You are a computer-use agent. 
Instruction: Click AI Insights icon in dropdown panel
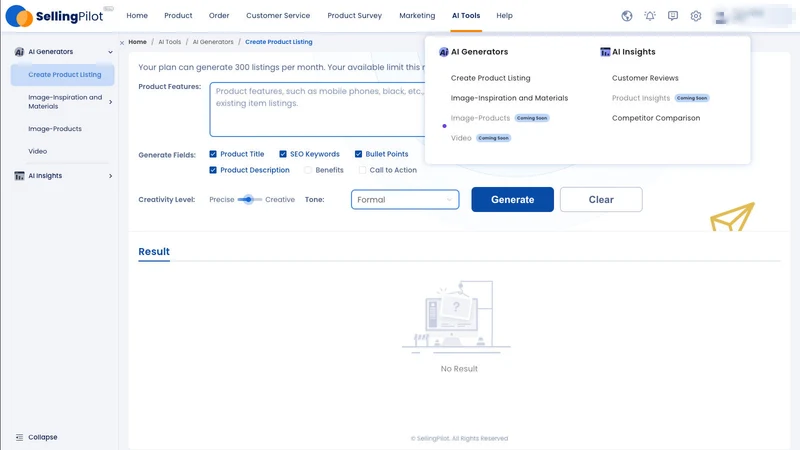click(605, 52)
